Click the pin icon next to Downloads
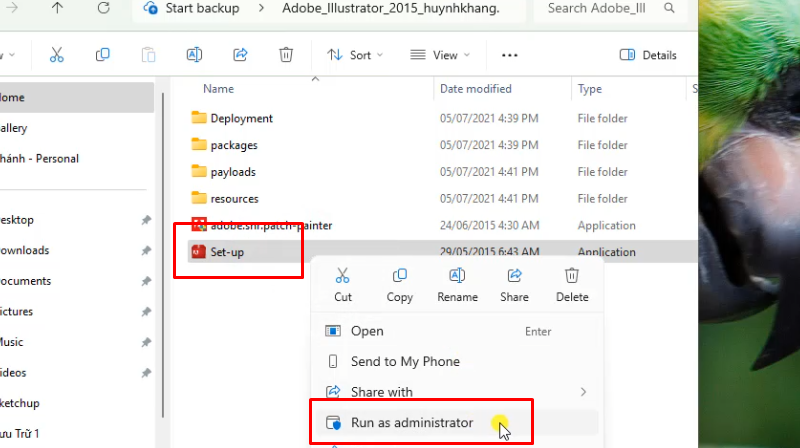The height and width of the screenshot is (448, 800). 146,251
